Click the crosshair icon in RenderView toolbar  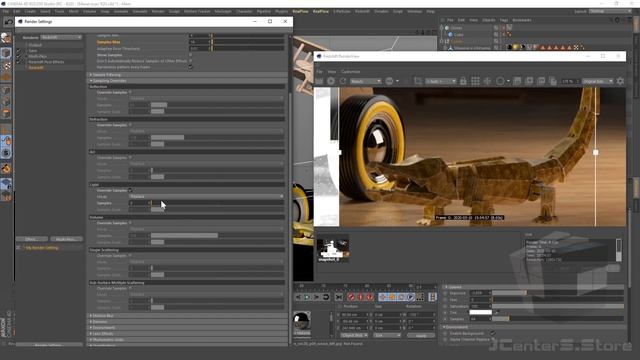click(x=487, y=81)
